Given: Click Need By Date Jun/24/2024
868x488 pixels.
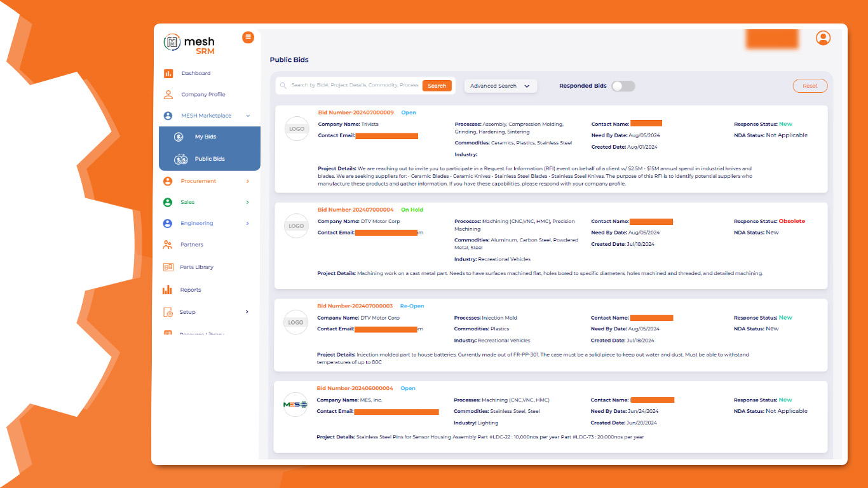Looking at the screenshot, I should [625, 411].
